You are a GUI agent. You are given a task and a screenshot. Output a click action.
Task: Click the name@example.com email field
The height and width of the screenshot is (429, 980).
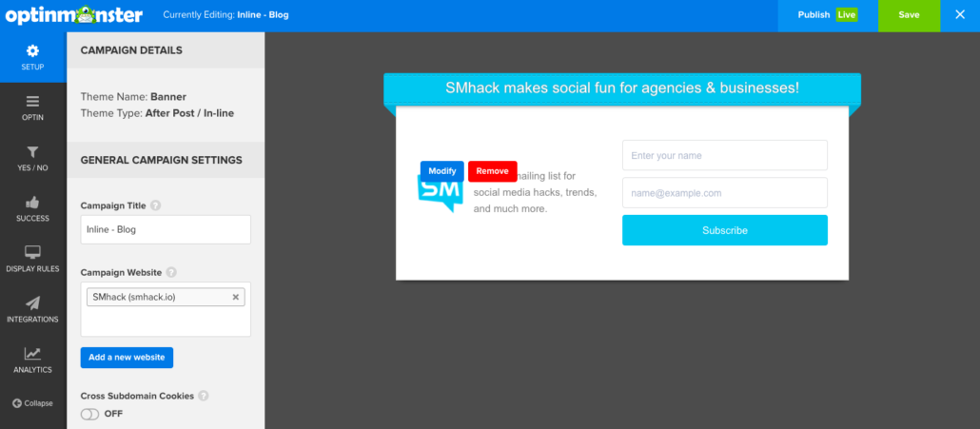(x=724, y=193)
